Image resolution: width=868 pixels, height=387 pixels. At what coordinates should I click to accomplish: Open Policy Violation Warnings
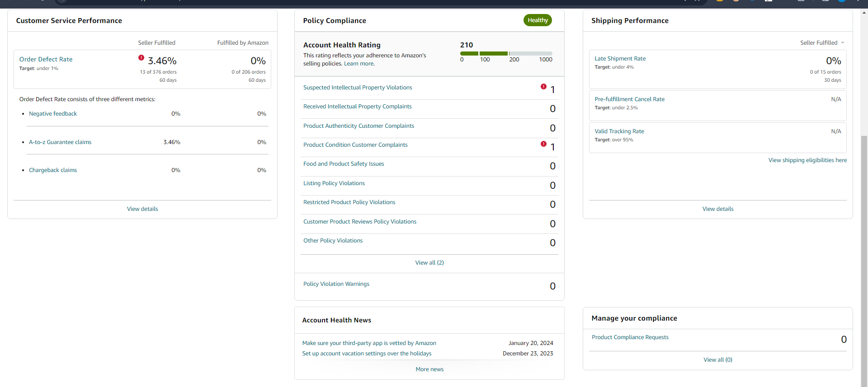click(336, 284)
